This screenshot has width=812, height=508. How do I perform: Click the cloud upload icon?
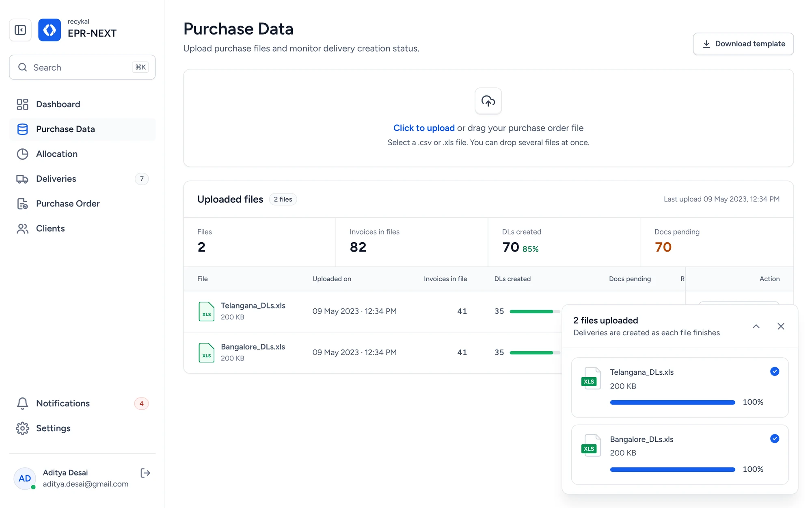click(x=488, y=101)
